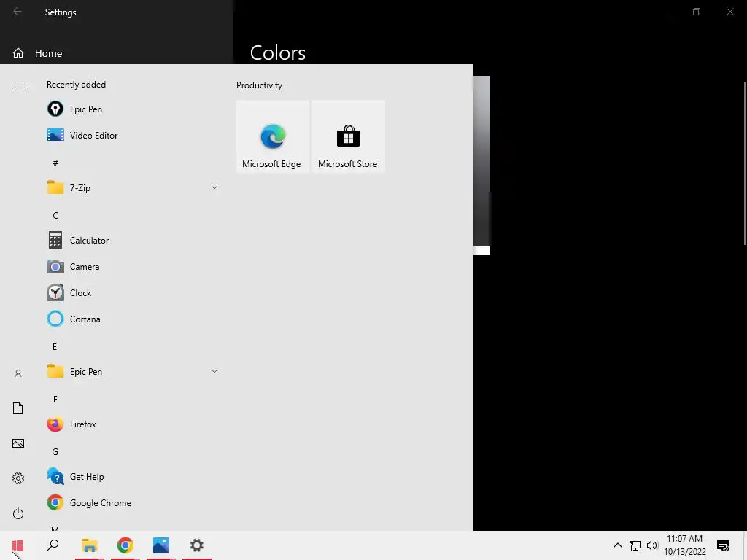Click the Settings window scrollbar
Viewport: 747px width, 560px height.
pos(745,164)
